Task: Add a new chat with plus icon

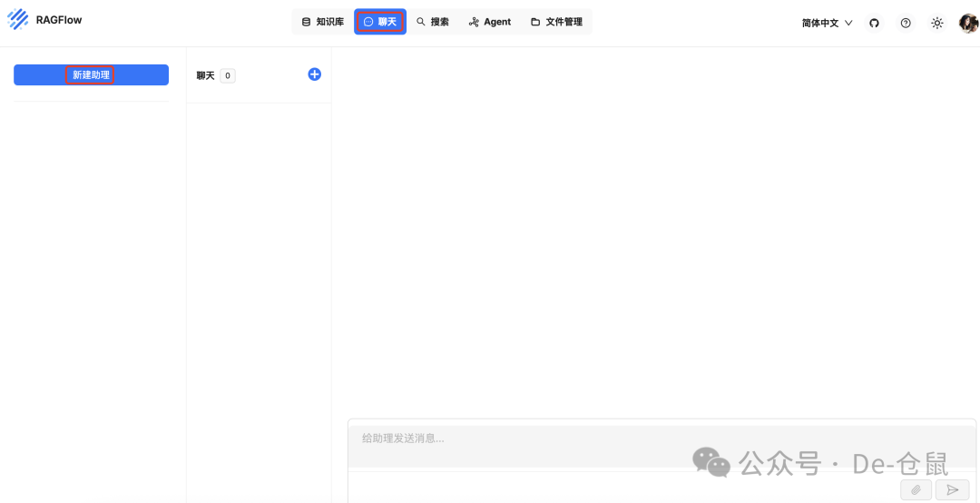Action: coord(314,74)
